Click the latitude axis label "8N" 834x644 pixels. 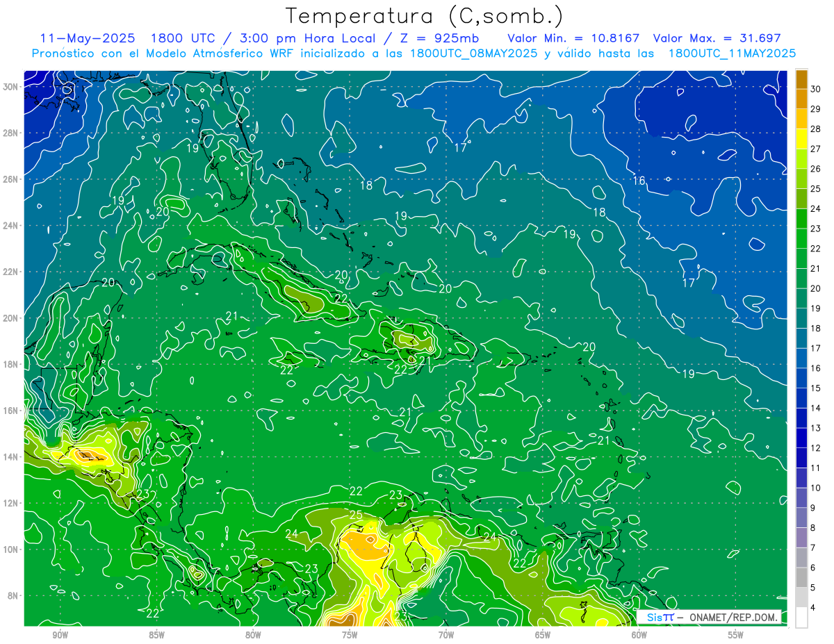click(13, 596)
